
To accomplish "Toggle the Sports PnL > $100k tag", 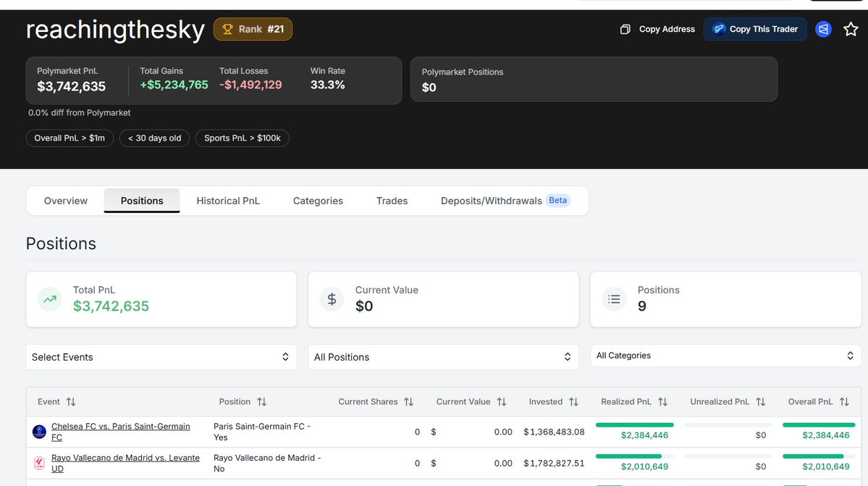I will (x=242, y=138).
